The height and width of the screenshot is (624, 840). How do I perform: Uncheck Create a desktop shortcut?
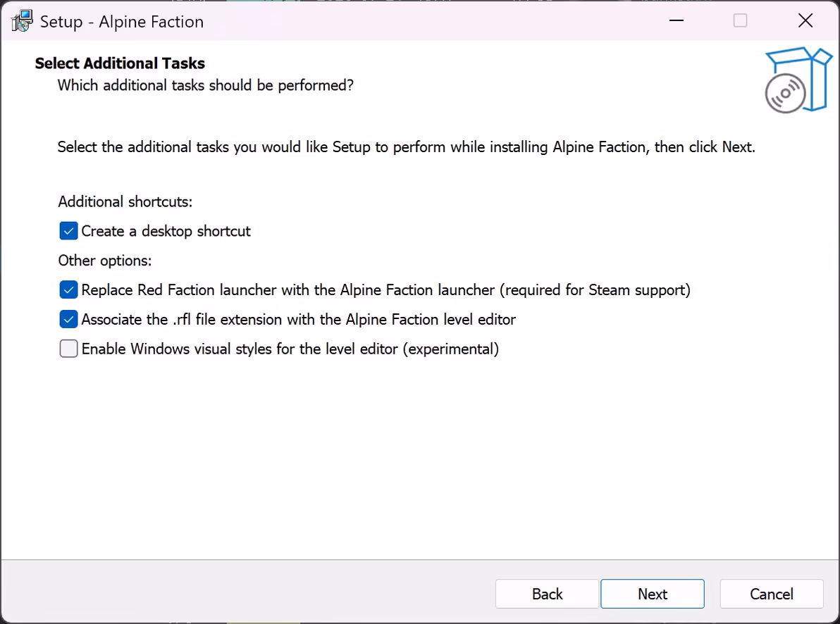click(x=68, y=231)
